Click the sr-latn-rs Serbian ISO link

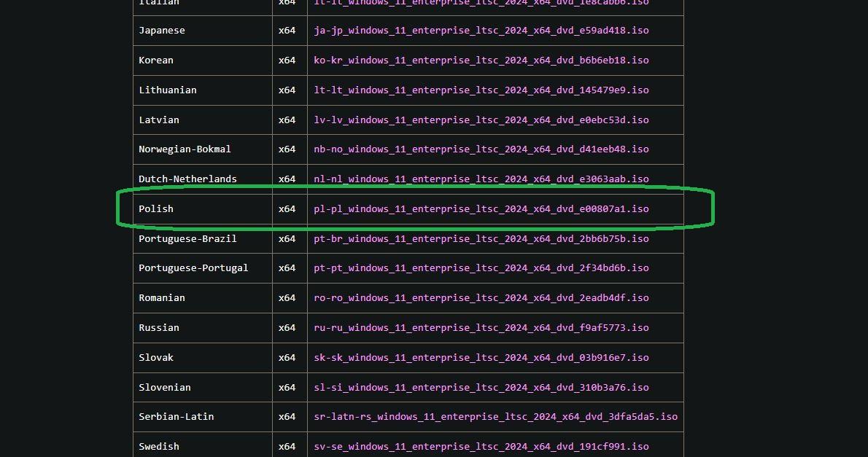click(495, 417)
